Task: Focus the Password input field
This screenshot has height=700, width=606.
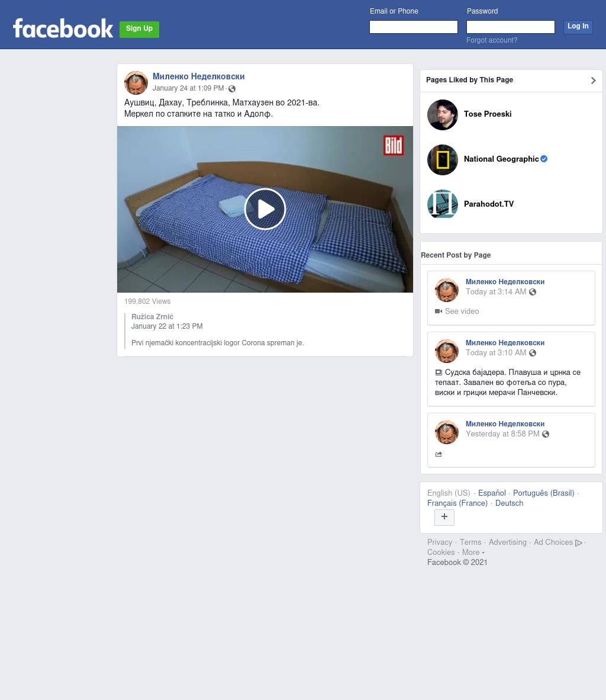Action: click(510, 27)
